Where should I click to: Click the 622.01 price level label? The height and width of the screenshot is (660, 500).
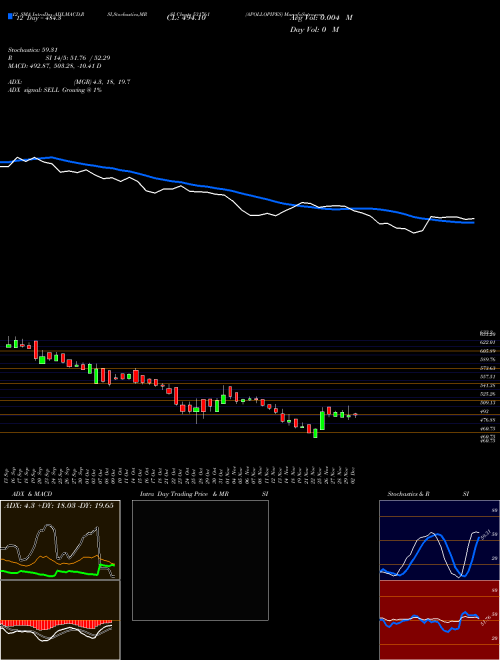click(x=487, y=342)
